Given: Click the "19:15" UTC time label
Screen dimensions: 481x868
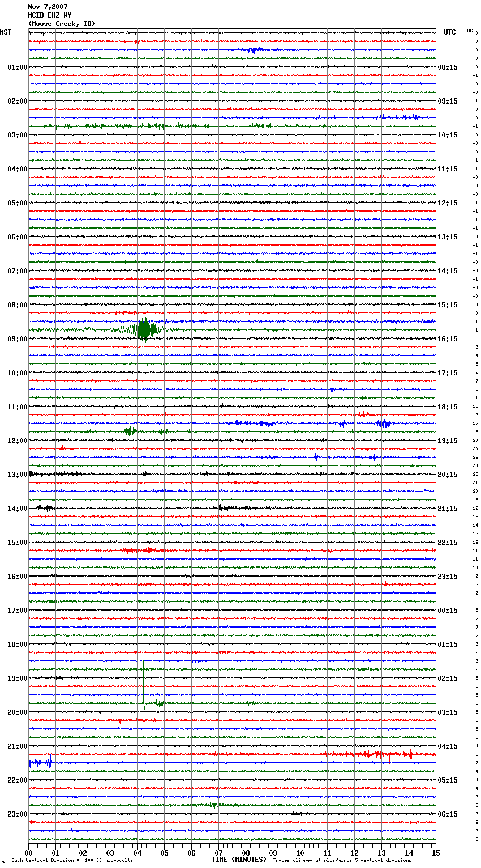Looking at the screenshot, I should [x=448, y=441].
